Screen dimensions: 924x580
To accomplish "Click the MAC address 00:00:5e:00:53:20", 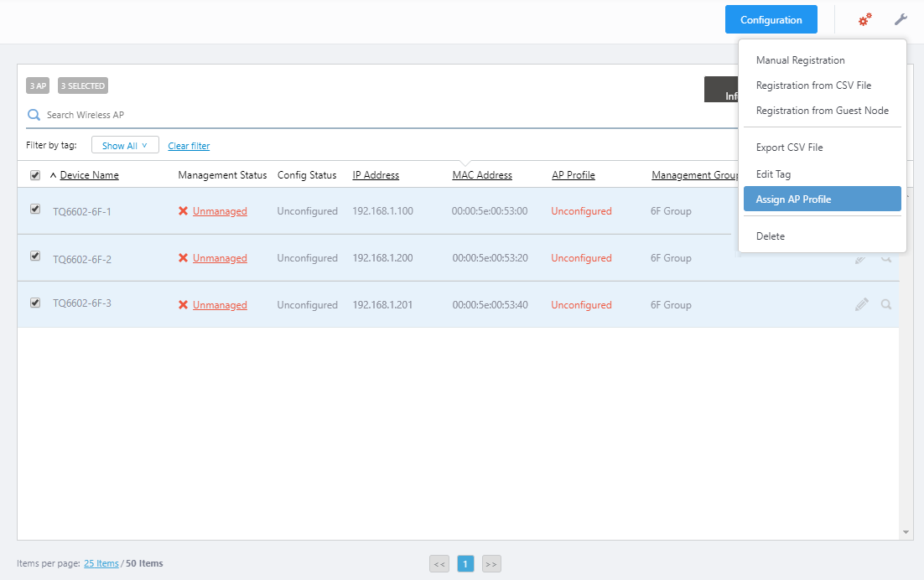I will click(x=490, y=258).
